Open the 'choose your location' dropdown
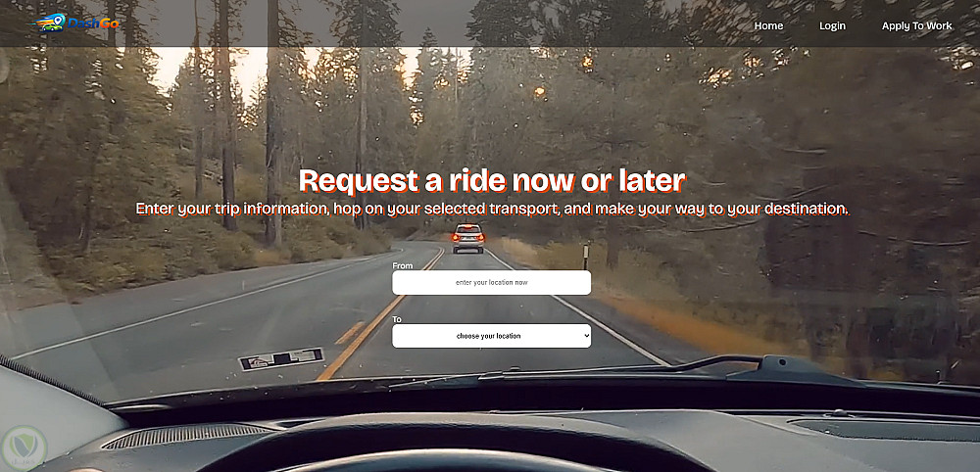The image size is (980, 472). coord(491,336)
